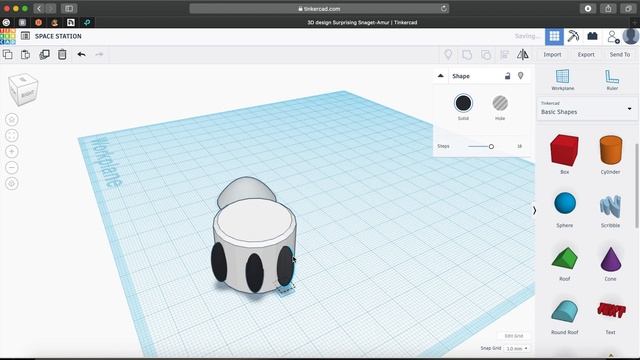Adjust the Steps slider
This screenshot has width=640, height=360.
pyautogui.click(x=491, y=146)
